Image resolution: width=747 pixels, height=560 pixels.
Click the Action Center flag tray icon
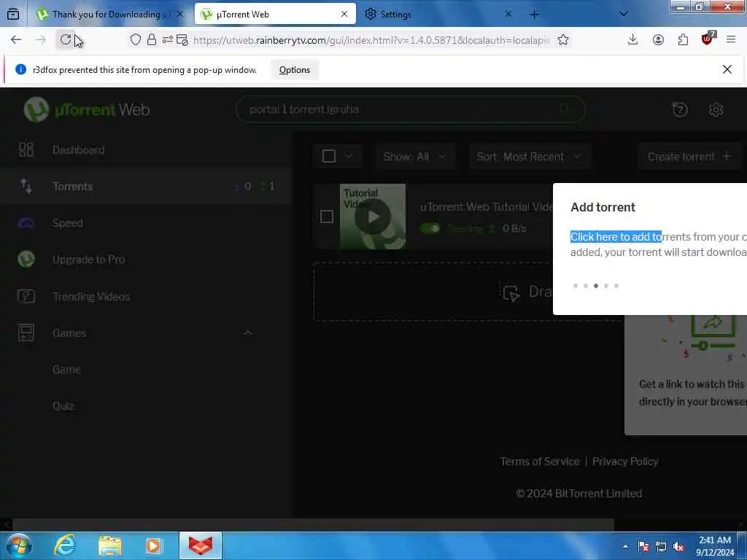coord(643,546)
